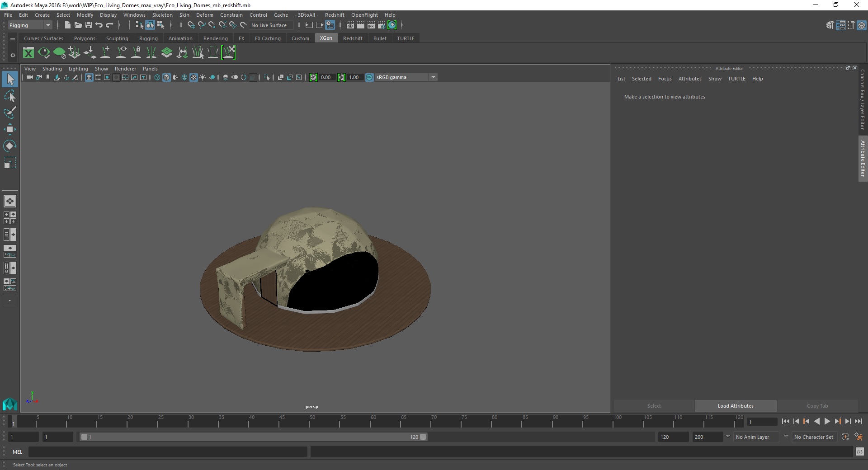Screen dimensions: 868x470
Task: Open the script editor icon
Action: tap(860, 451)
